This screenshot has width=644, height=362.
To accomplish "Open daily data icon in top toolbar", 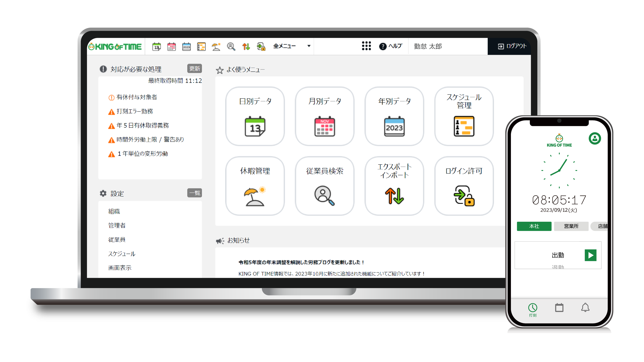I will (x=156, y=46).
